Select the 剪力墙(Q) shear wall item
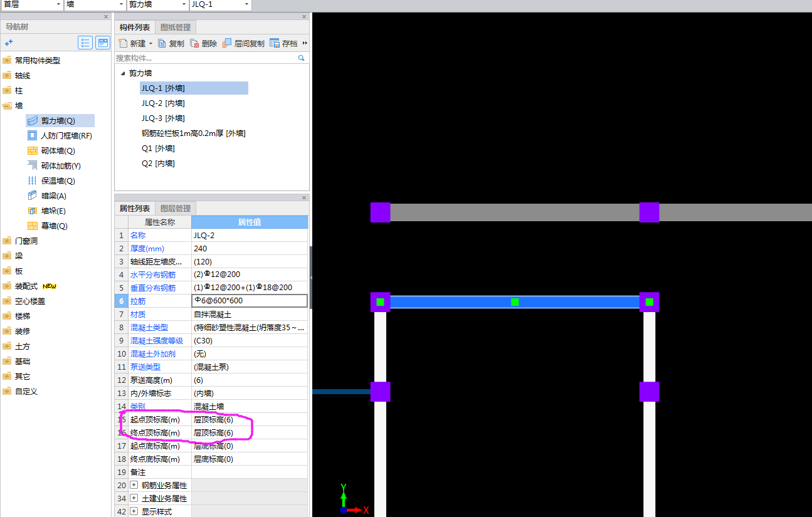 point(60,120)
